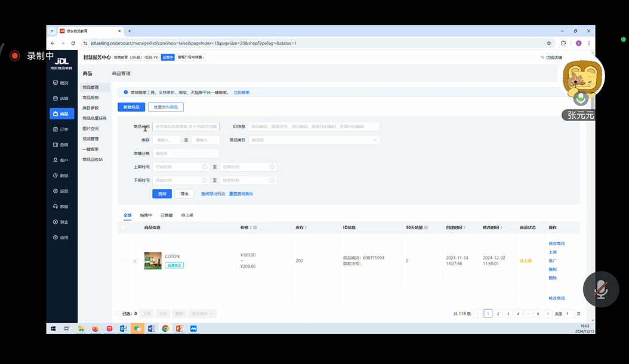Screen dimensions: 629x364
Task: Click the 新建商品 button
Action: (131, 107)
